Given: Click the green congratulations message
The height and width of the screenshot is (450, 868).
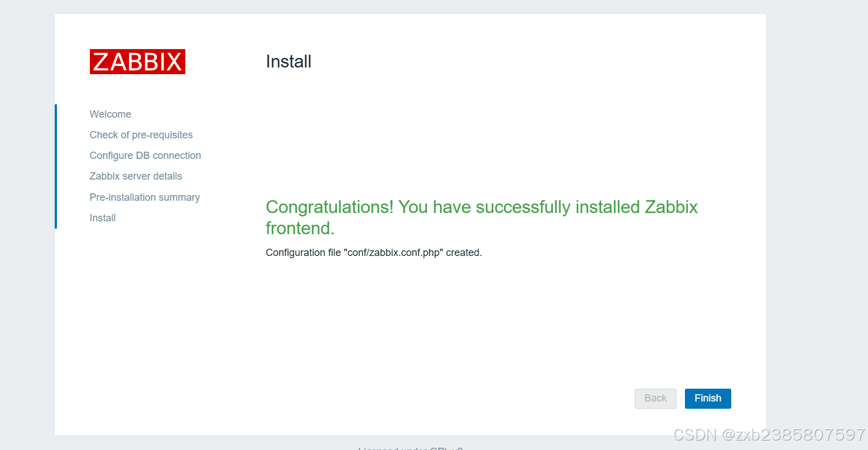Looking at the screenshot, I should 481,217.
